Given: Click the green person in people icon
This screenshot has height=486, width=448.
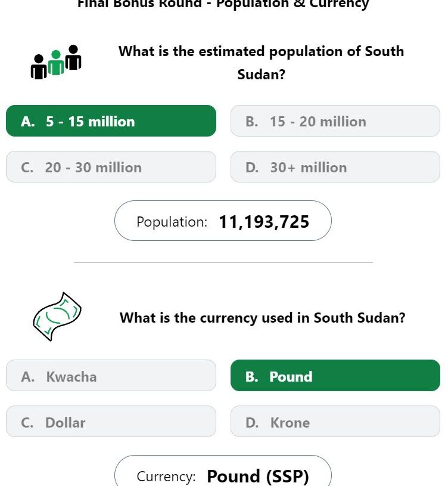Looking at the screenshot, I should click(x=56, y=63).
